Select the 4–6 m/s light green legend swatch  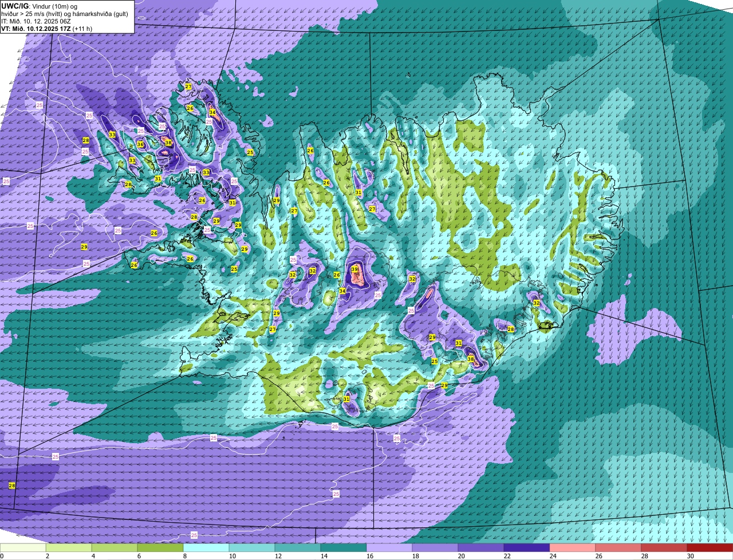[x=115, y=548]
